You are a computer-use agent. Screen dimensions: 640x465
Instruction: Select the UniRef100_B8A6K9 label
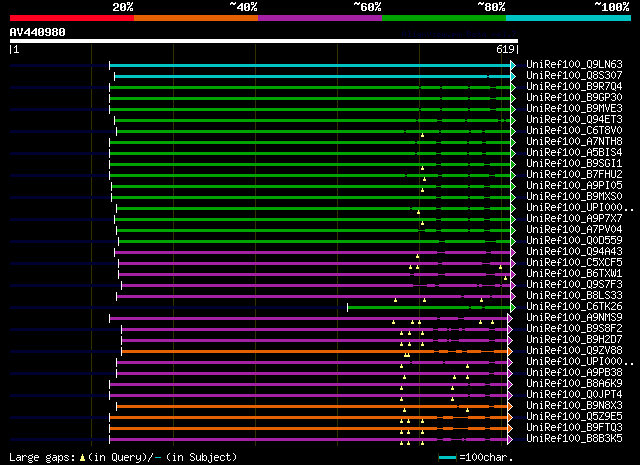coord(574,384)
